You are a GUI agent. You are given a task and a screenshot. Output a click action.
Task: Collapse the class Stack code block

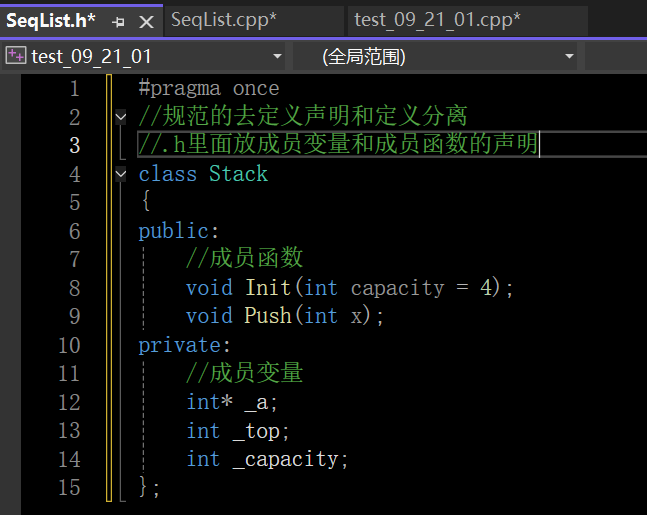[x=121, y=174]
